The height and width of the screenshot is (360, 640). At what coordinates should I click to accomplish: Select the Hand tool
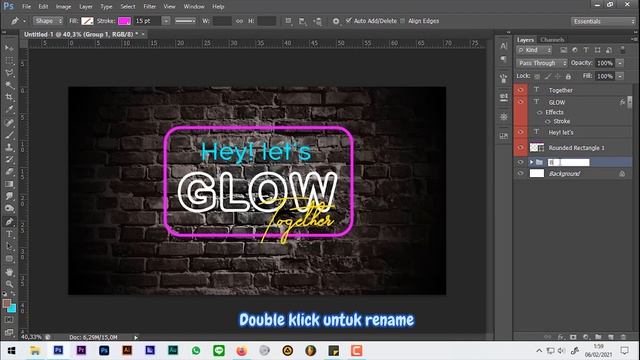(x=9, y=272)
